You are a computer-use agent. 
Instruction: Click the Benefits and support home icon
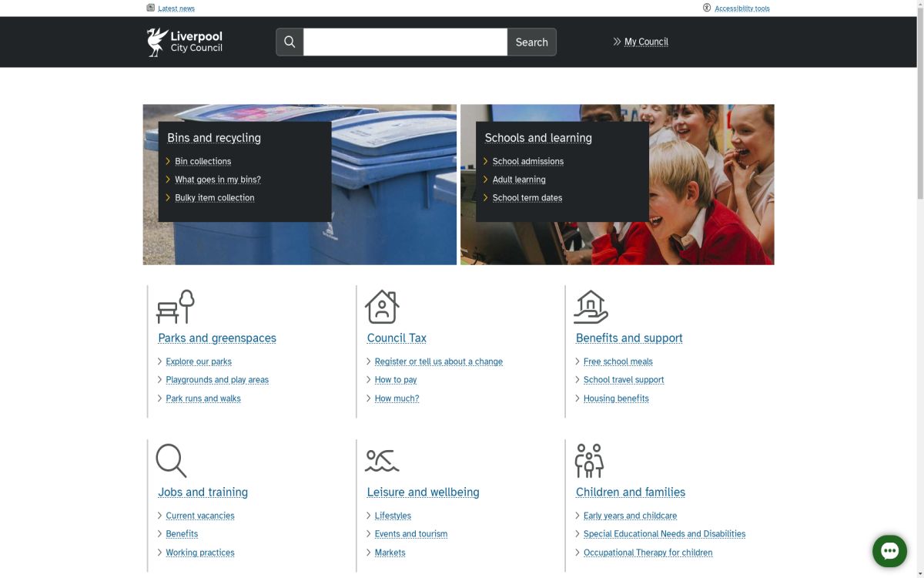click(590, 306)
